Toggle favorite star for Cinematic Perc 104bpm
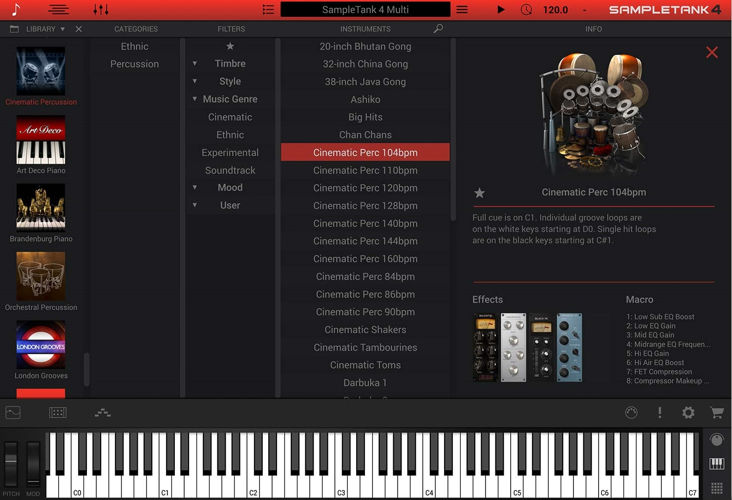Screen dimensions: 732x500 pos(479,192)
